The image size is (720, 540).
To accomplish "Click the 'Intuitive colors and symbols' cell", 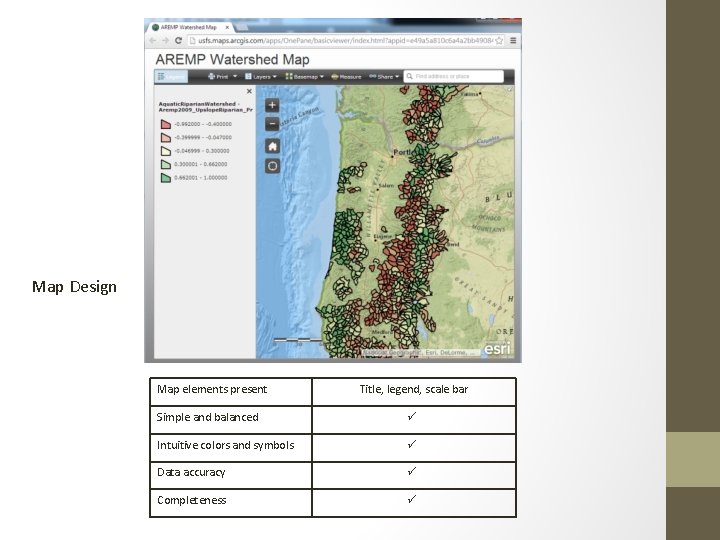I will (x=231, y=447).
